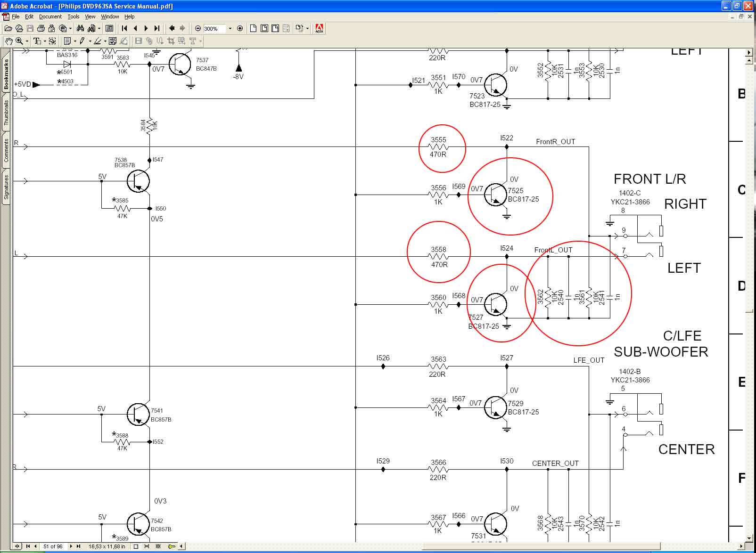
Task: Click the Zoom Out minus button
Action: tap(198, 28)
